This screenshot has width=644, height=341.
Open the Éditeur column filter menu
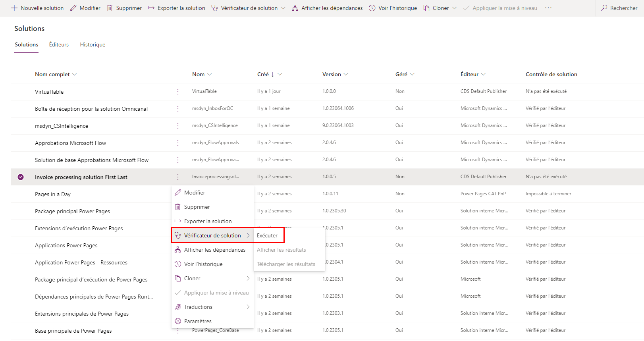coord(483,74)
